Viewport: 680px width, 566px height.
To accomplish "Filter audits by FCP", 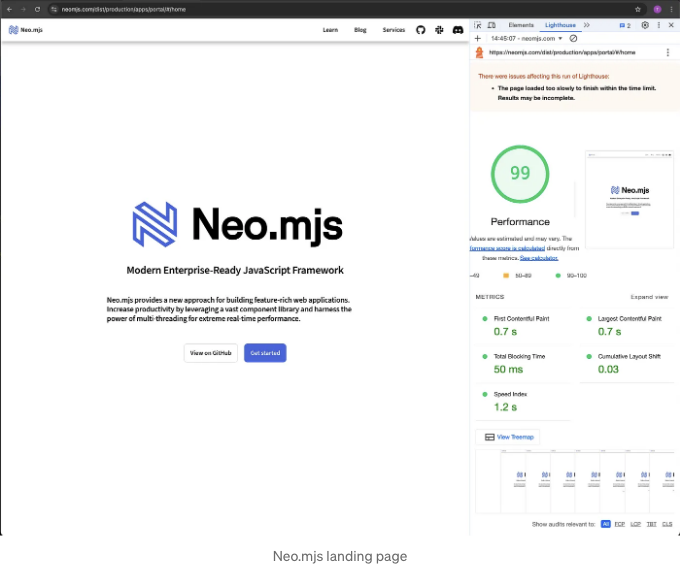I will point(620,524).
